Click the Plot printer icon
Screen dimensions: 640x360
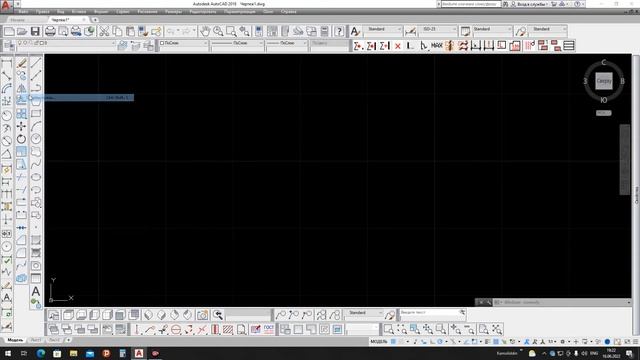point(50,31)
